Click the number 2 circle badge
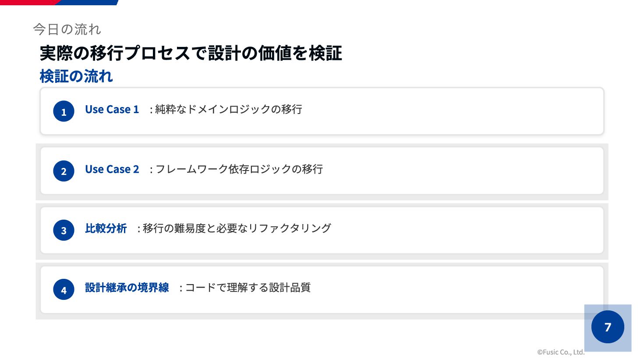The image size is (644, 363). tap(64, 171)
